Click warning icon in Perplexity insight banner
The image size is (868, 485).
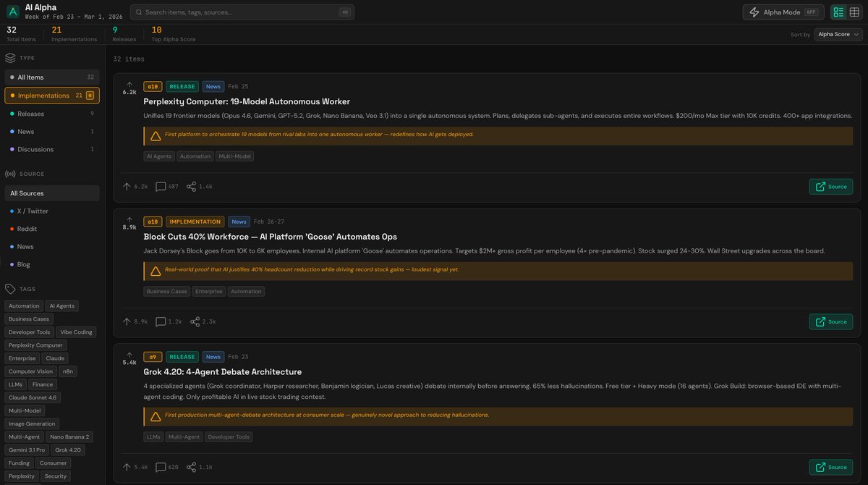coord(156,135)
